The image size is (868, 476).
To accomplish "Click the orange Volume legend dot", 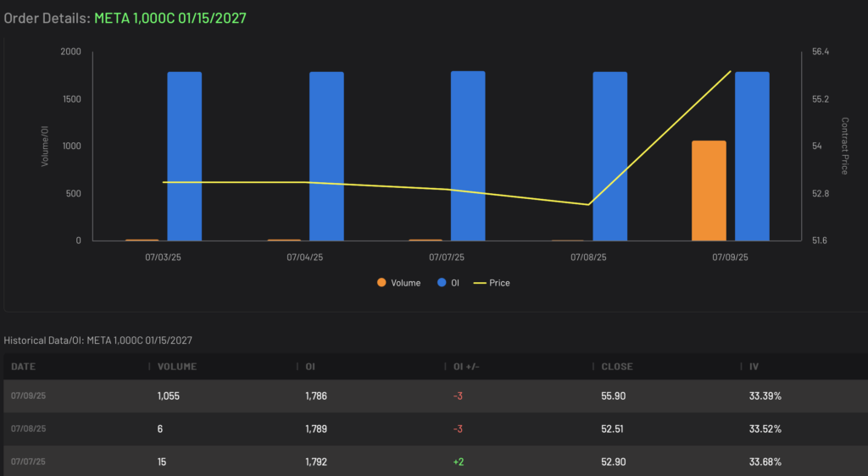I will [381, 283].
